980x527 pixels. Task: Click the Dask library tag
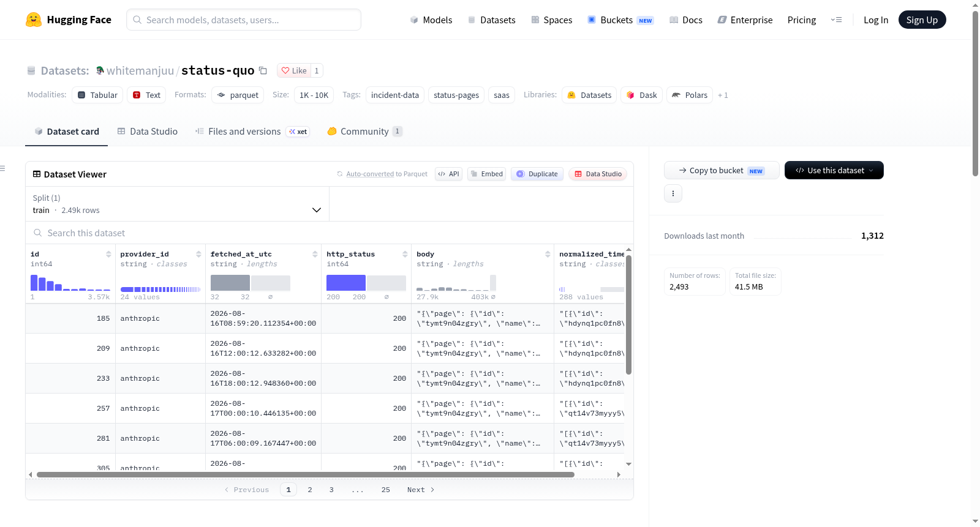point(641,95)
